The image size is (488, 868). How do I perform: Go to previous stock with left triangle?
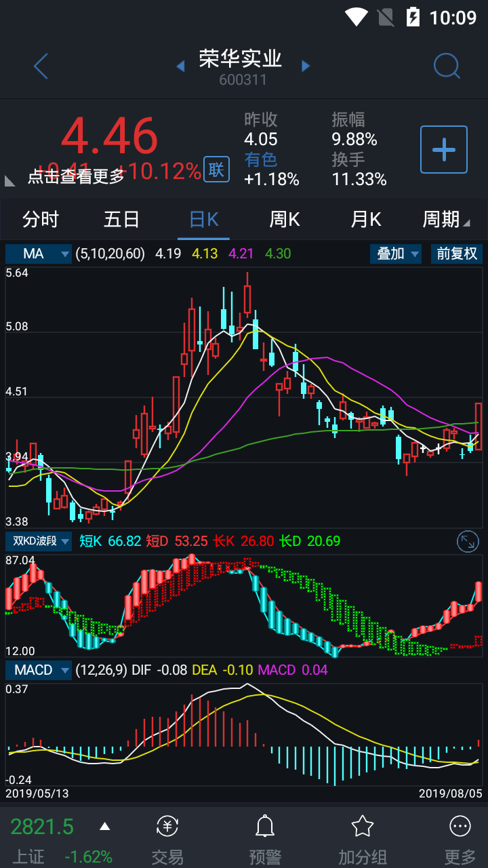tap(180, 66)
